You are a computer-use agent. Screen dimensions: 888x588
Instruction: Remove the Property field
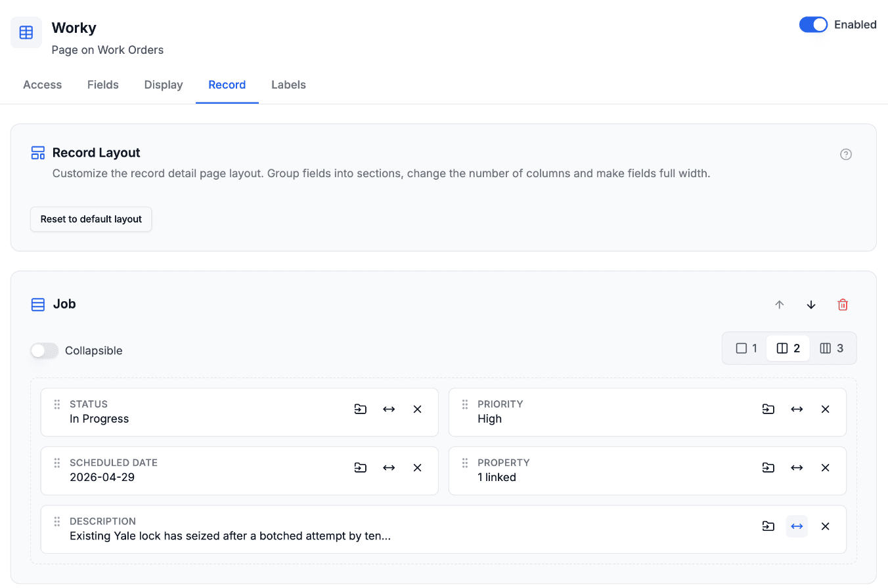826,467
